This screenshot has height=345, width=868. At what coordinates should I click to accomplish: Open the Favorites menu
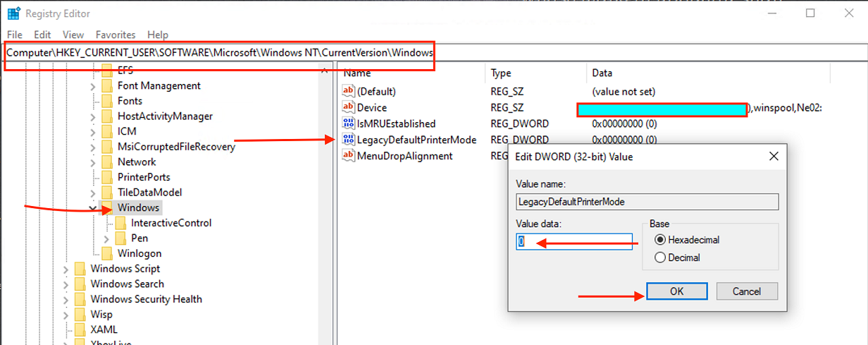pyautogui.click(x=116, y=35)
